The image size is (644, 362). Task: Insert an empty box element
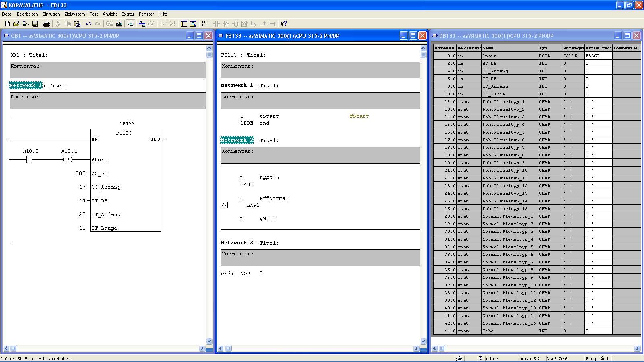[244, 24]
